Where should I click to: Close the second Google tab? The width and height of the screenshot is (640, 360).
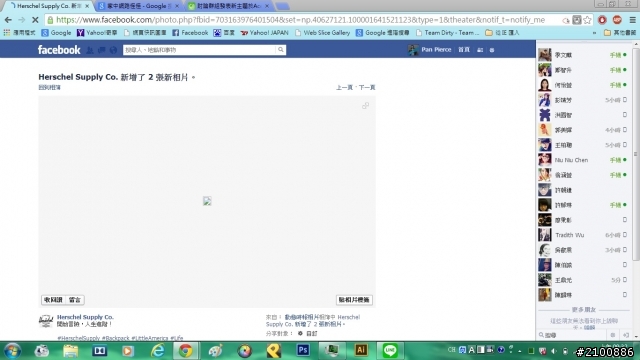[x=177, y=6]
